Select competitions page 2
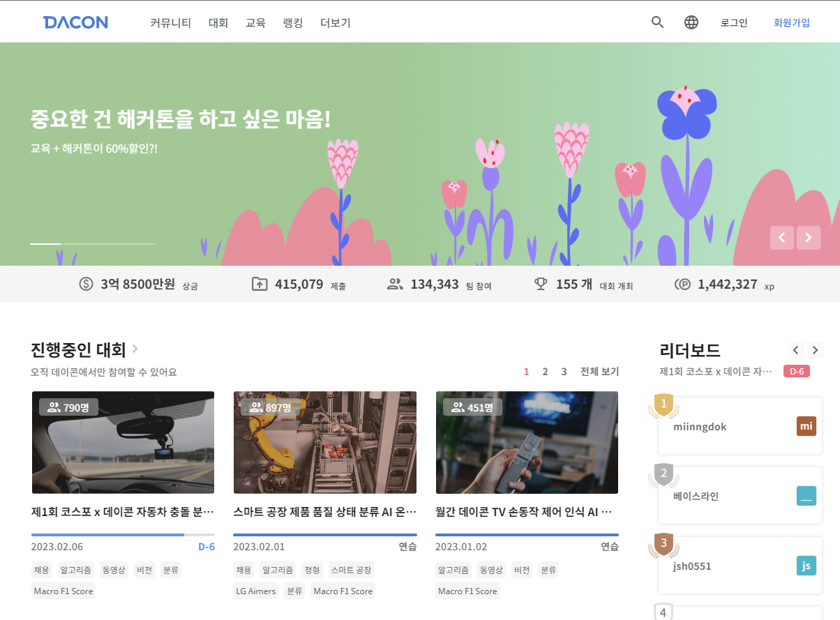 546,372
